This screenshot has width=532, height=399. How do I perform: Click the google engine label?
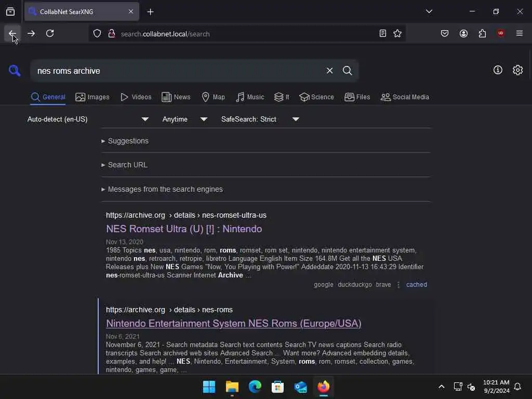click(x=323, y=285)
